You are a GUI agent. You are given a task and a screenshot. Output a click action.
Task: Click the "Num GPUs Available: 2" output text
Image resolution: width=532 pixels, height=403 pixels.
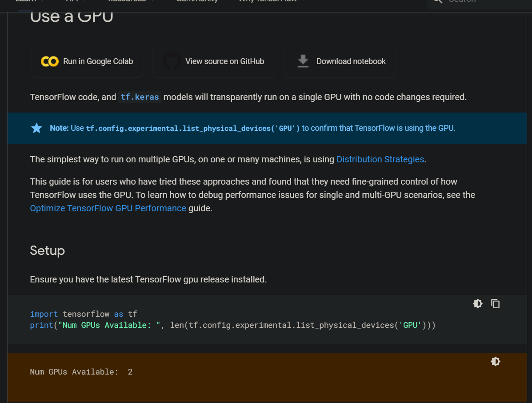[81, 372]
